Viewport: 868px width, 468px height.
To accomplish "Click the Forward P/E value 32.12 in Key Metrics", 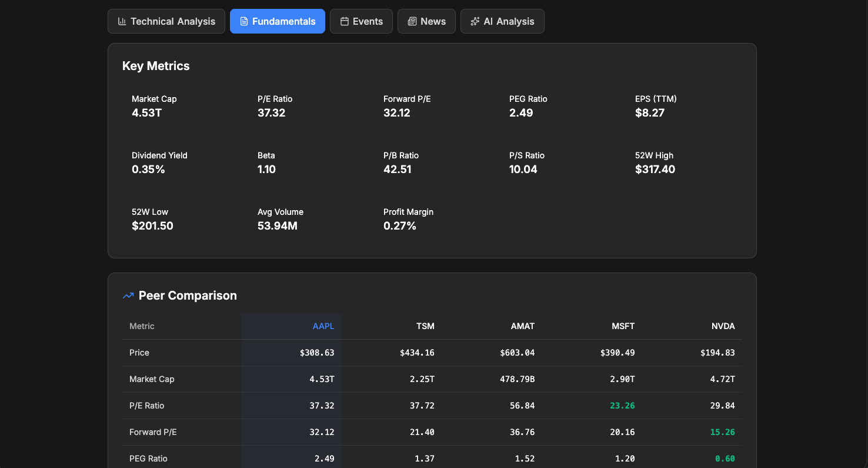I will tap(397, 113).
